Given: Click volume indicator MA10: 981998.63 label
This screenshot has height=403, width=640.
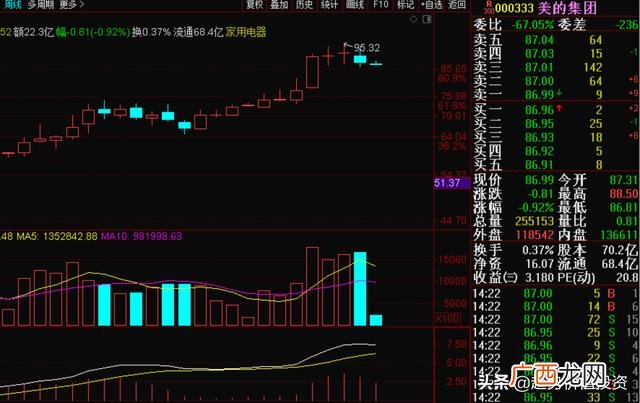Looking at the screenshot, I should tap(141, 236).
